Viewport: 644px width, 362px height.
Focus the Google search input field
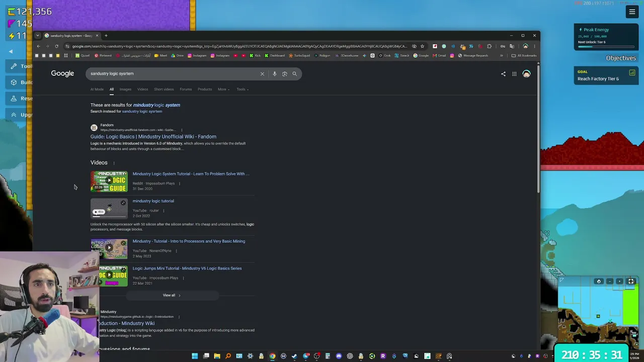[x=174, y=74]
